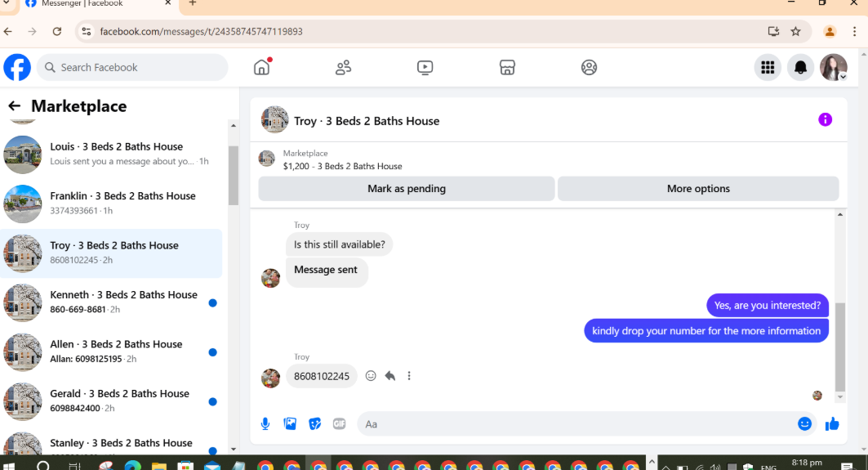This screenshot has height=470, width=868.
Task: Open Louis 3 Beds 2 Baths conversation
Action: click(x=111, y=154)
